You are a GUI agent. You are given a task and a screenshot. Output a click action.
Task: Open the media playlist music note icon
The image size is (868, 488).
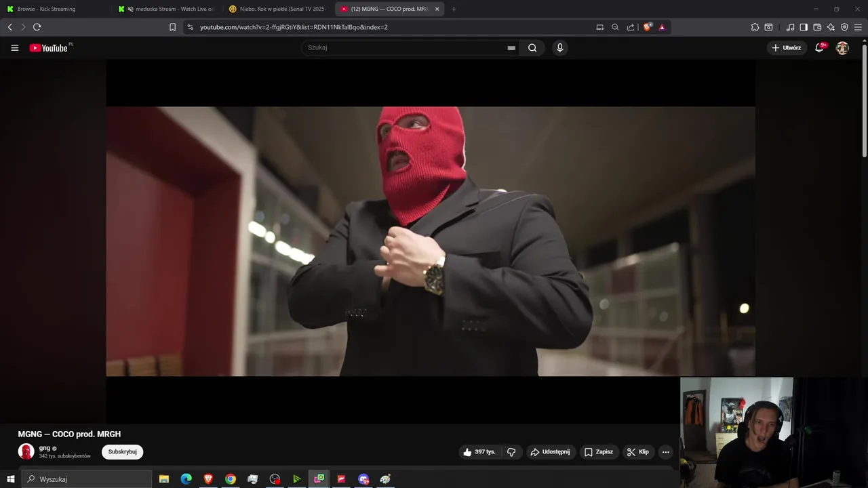click(790, 27)
